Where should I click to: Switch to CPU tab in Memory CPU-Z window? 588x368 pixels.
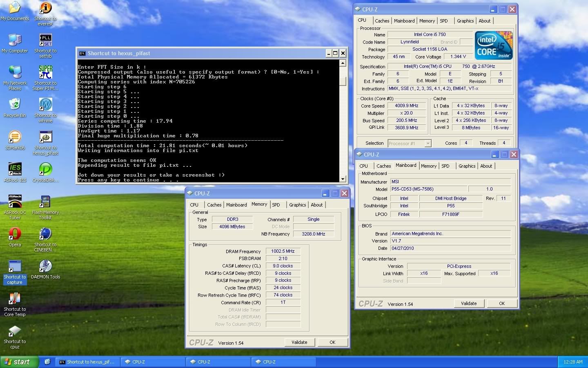pos(194,205)
